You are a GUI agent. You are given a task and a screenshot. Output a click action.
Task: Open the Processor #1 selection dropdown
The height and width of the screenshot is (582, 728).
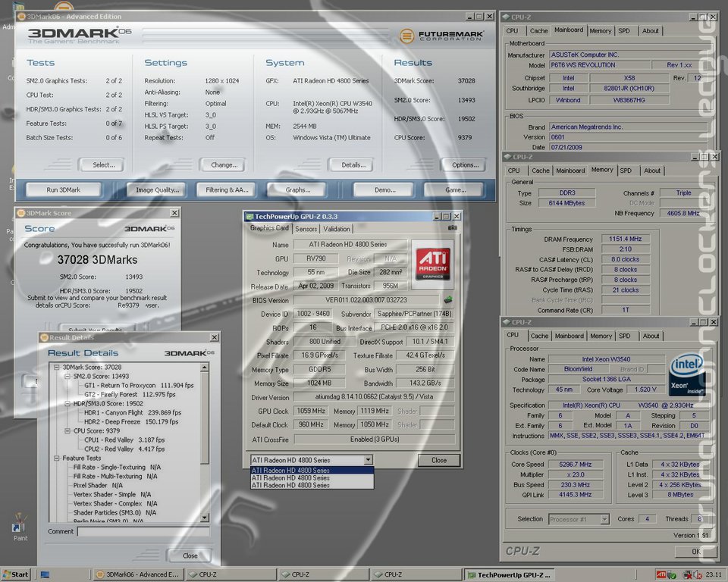click(604, 519)
